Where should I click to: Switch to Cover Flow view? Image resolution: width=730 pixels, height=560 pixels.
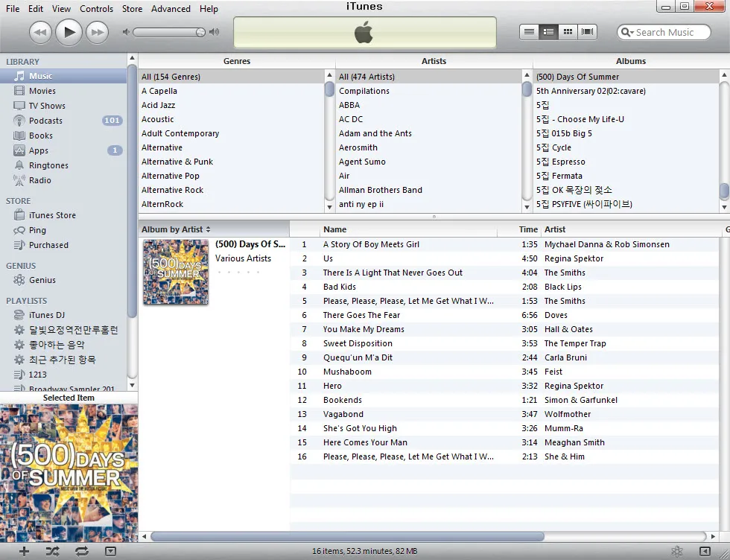pos(588,32)
